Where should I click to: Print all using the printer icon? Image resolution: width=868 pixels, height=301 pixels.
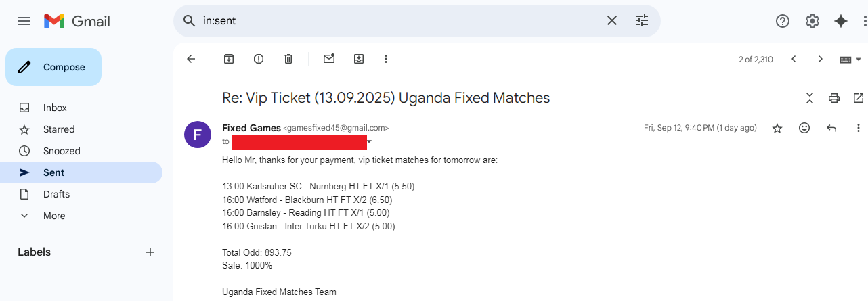[x=834, y=98]
